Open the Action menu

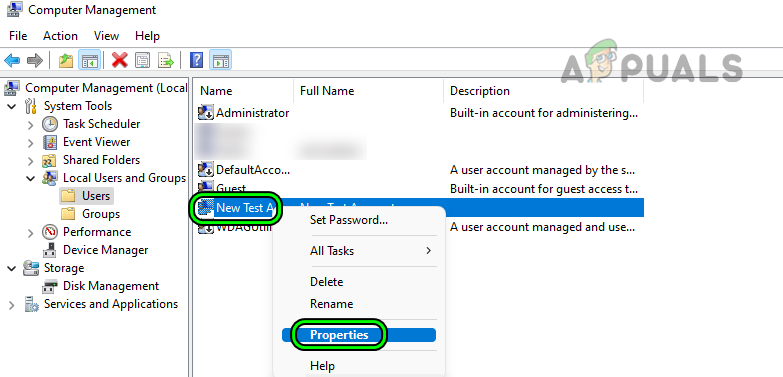click(60, 36)
